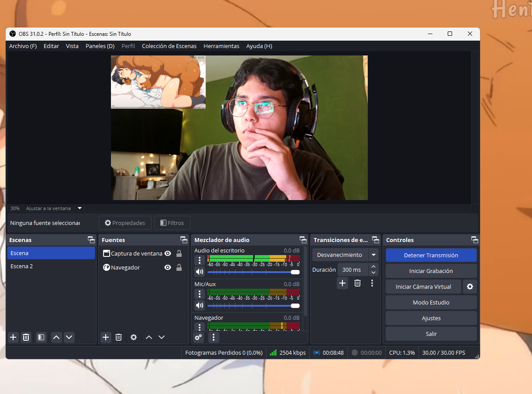Screen dimensions: 532x394
Task: Open scene filters icon in Escenas toolbar
Action: [x=41, y=337]
